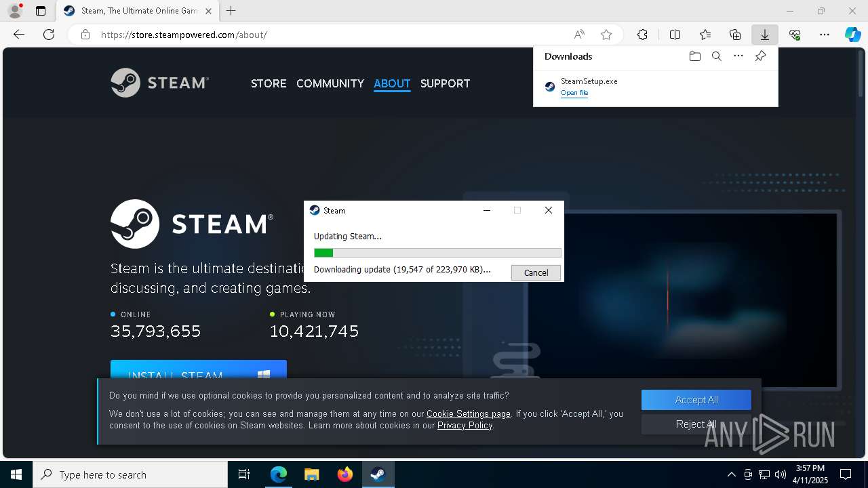Toggle Read aloud in address bar
868x488 pixels.
[579, 35]
